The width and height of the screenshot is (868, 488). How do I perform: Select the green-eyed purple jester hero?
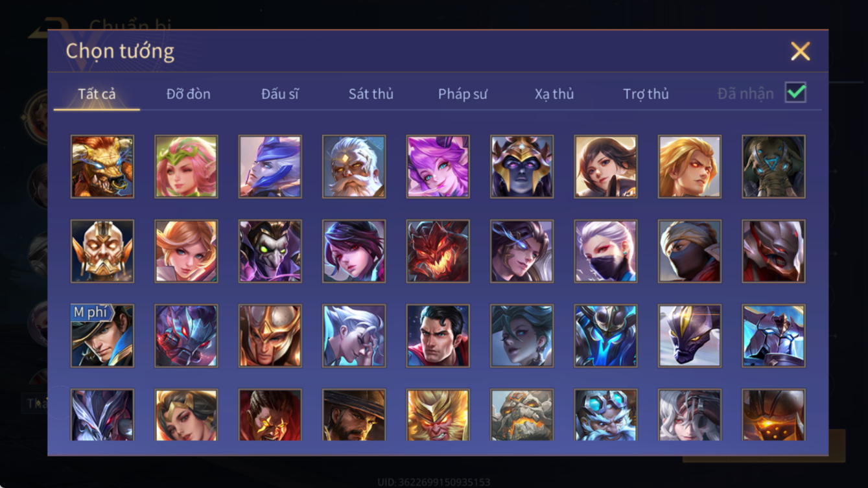(270, 251)
